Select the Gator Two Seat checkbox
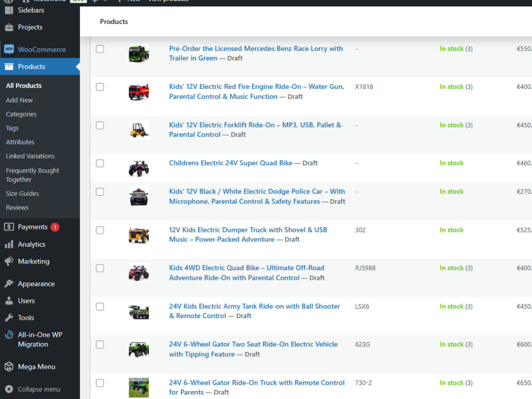The height and width of the screenshot is (399, 532). 100,344
